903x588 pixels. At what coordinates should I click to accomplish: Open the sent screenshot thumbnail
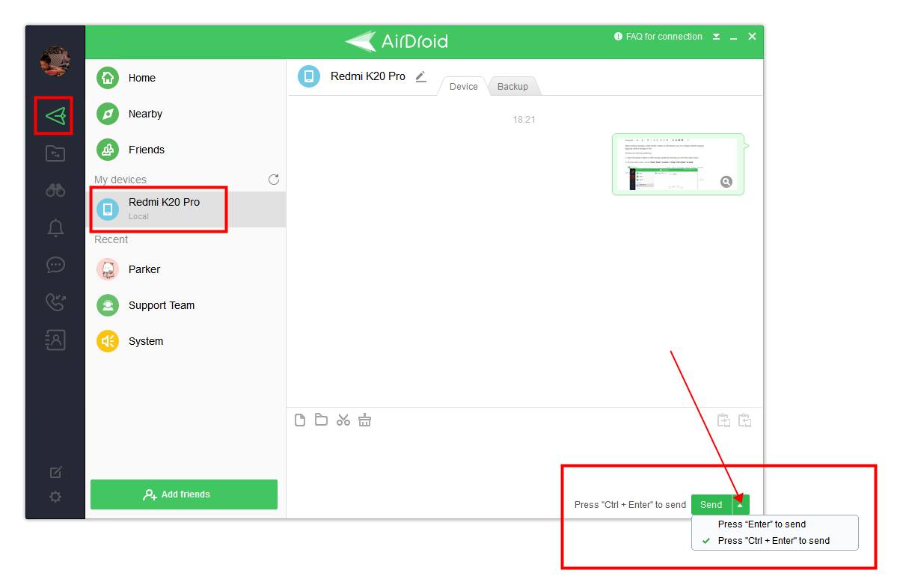click(x=678, y=164)
